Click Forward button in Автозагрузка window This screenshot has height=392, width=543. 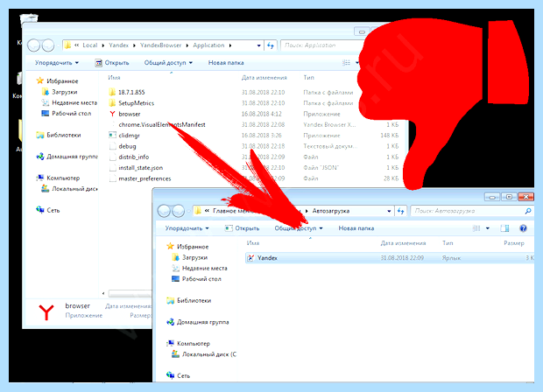point(178,211)
